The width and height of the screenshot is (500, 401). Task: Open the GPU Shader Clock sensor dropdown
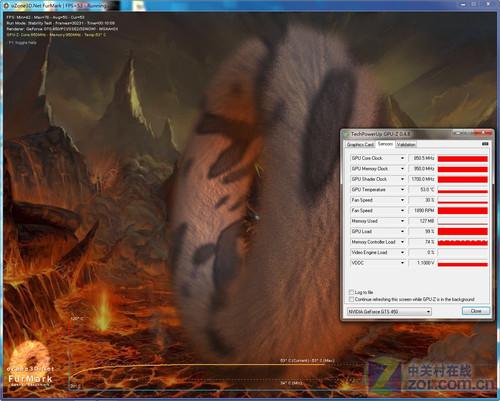(x=402, y=179)
